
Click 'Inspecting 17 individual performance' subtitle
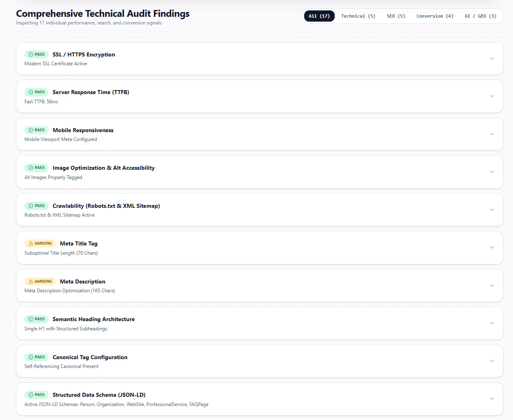[89, 23]
